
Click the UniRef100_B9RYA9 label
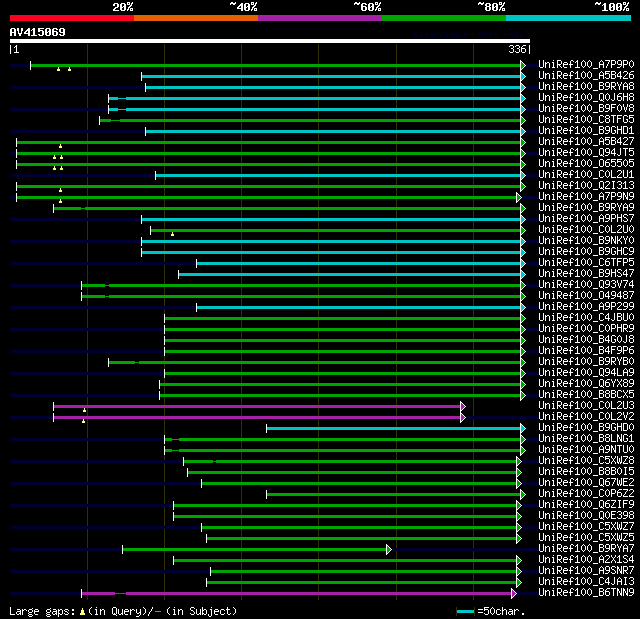[586, 208]
